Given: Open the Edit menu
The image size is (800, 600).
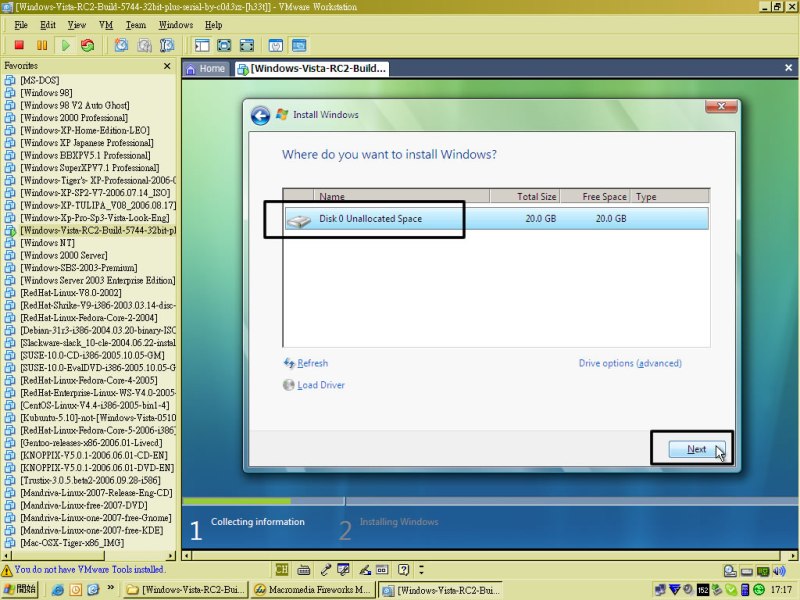Looking at the screenshot, I should tap(48, 25).
